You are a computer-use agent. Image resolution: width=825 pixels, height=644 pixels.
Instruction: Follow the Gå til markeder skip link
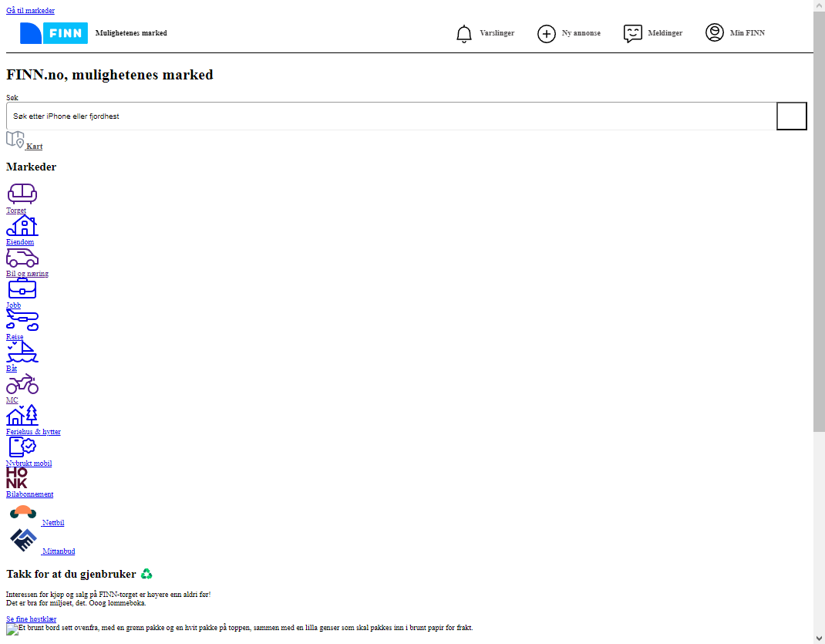[30, 11]
